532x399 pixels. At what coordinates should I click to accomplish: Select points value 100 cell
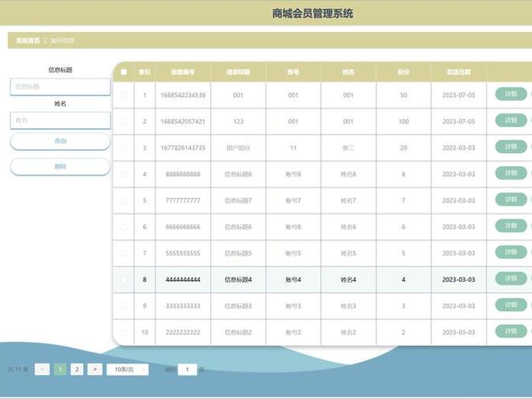(404, 122)
